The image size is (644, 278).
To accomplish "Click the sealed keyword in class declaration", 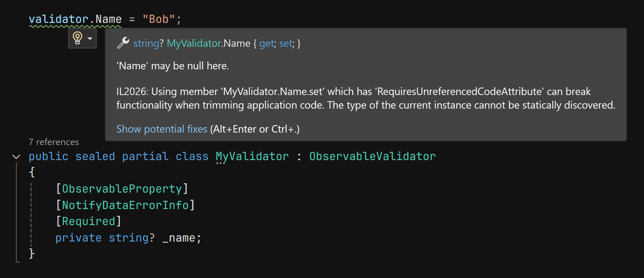I will tap(95, 156).
